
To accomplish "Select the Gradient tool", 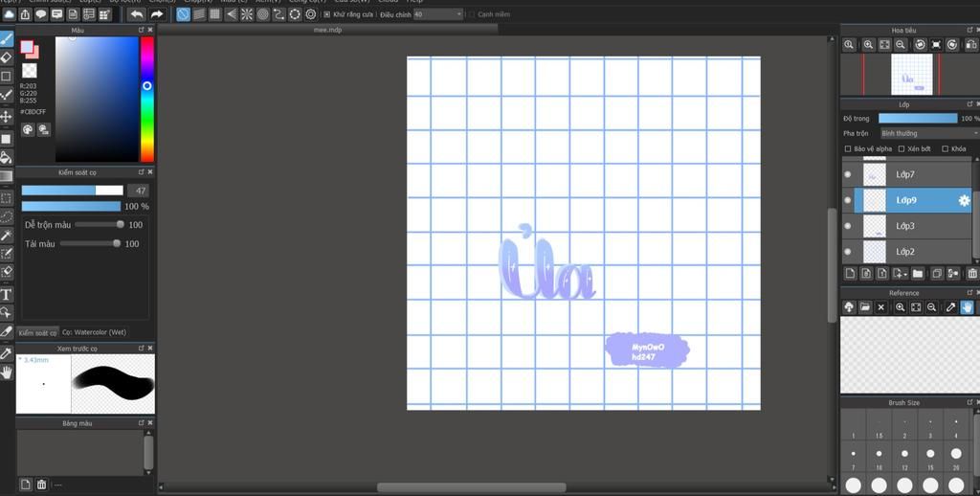I will point(7,176).
